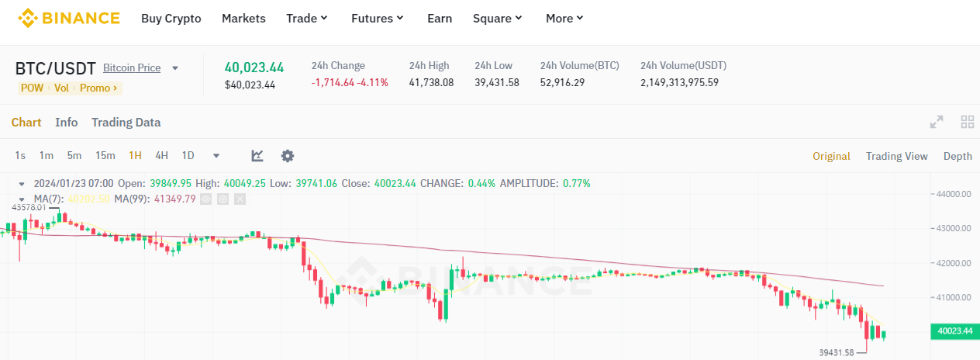Click the 24h High value 41,738.08
The image size is (980, 360).
[x=431, y=82]
